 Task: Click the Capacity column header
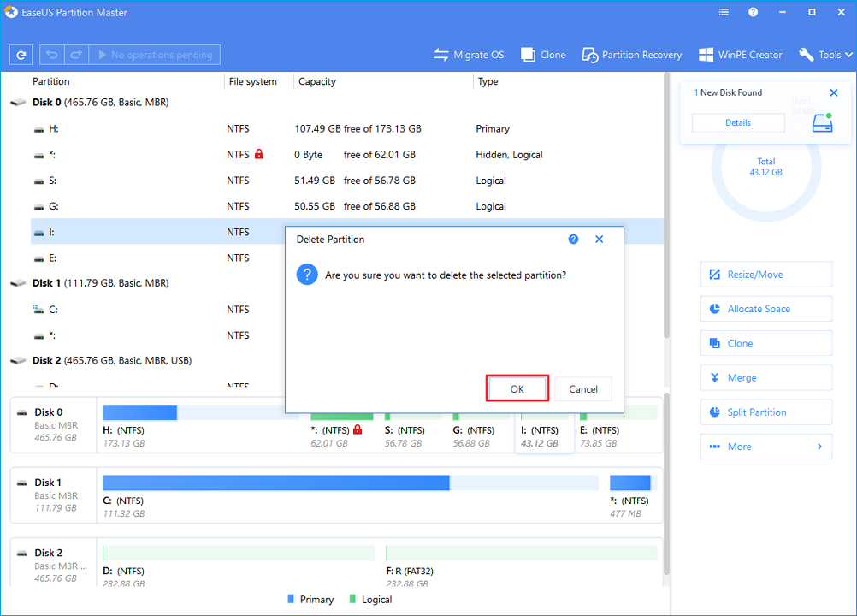point(317,81)
